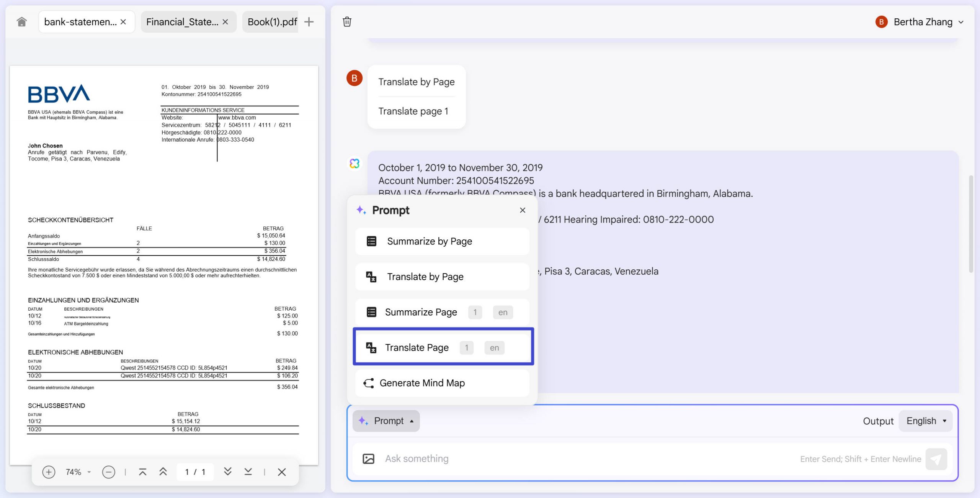Viewport: 980px width, 498px height.
Task: Switch to Book(1).pdf tab
Action: (272, 22)
